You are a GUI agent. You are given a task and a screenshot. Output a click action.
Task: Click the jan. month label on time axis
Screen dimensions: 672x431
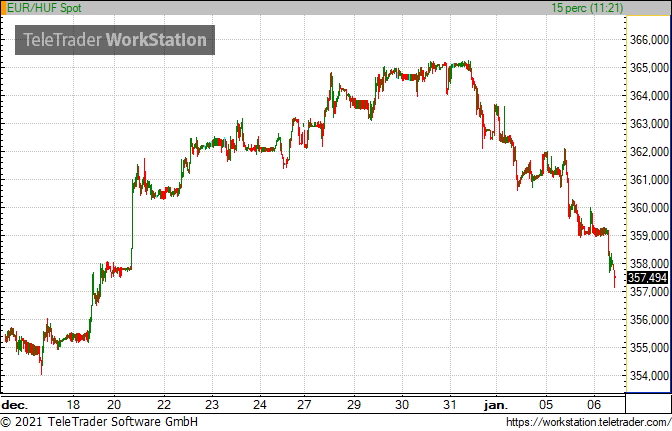(x=496, y=405)
